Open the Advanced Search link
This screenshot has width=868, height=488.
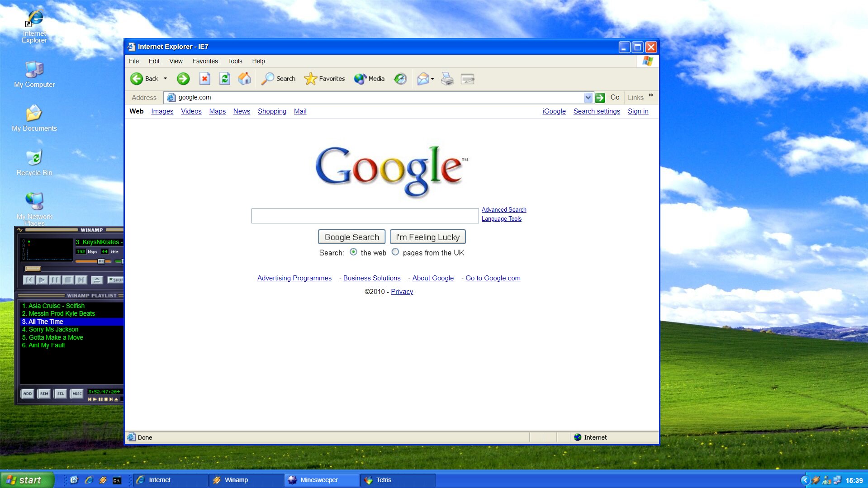coord(504,210)
